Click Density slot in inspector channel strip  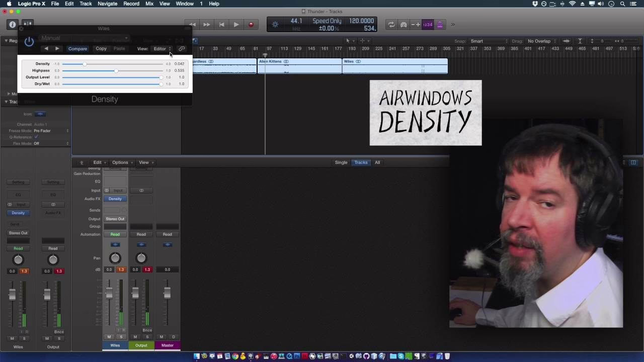tap(18, 213)
